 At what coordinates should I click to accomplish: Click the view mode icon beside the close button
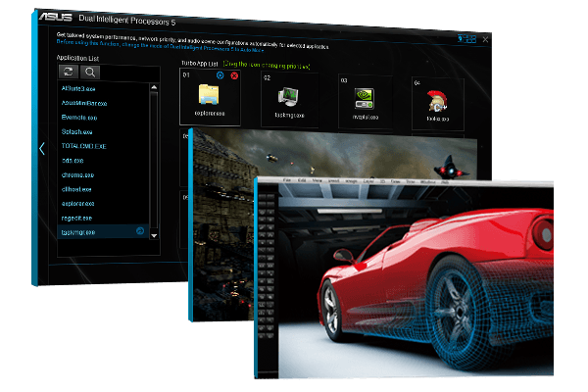click(x=466, y=38)
